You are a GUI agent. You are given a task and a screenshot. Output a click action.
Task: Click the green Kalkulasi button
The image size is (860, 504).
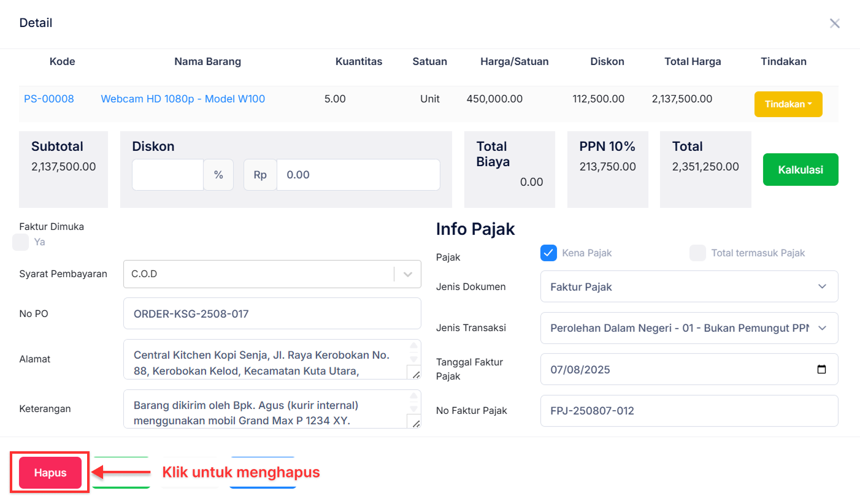(800, 170)
